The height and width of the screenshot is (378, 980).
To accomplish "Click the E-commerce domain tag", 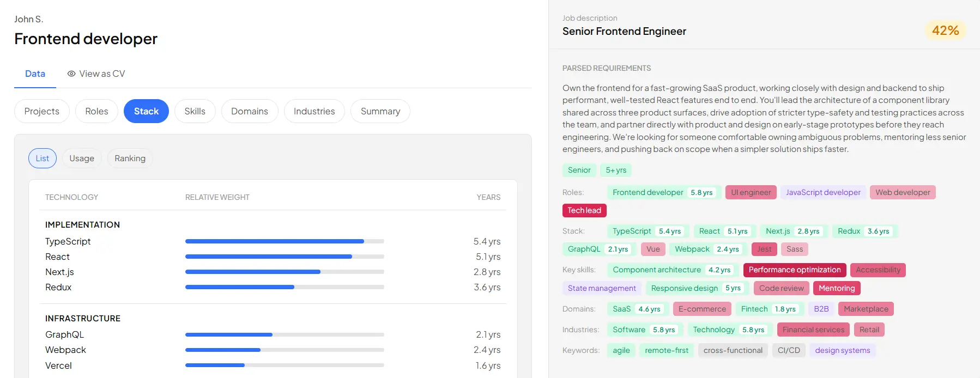I will (x=702, y=309).
